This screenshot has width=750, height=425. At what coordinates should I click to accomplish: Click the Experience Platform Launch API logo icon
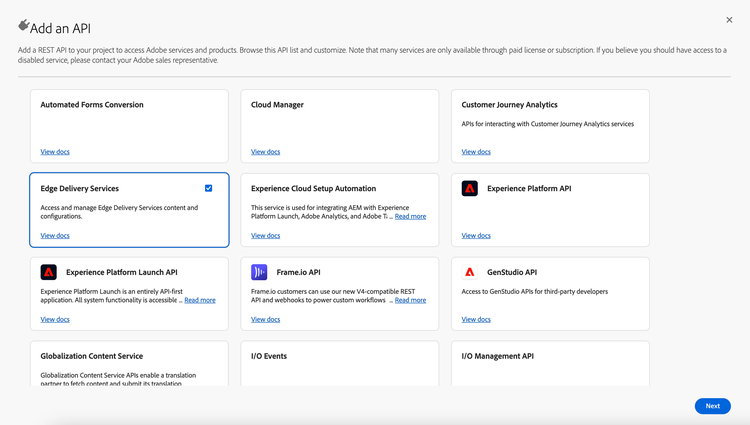pos(49,272)
